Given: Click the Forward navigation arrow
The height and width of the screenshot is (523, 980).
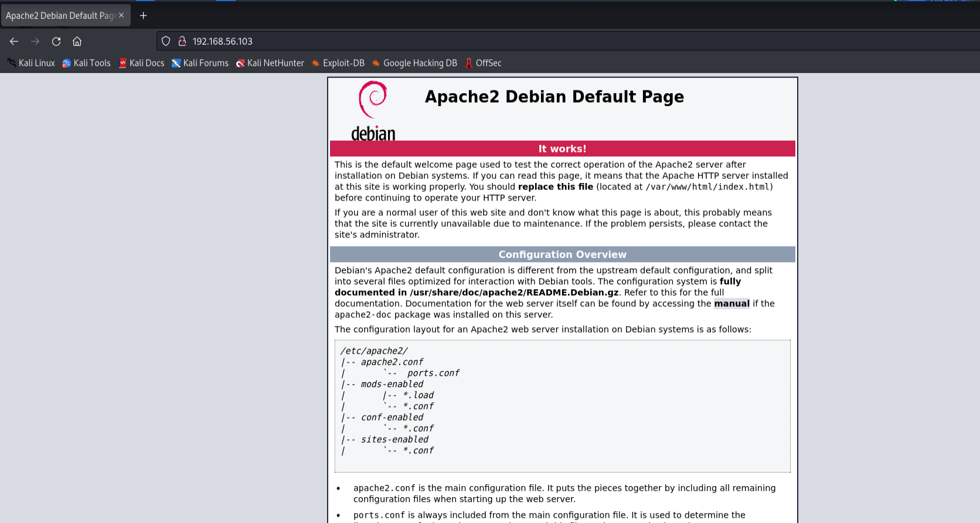Looking at the screenshot, I should 35,42.
